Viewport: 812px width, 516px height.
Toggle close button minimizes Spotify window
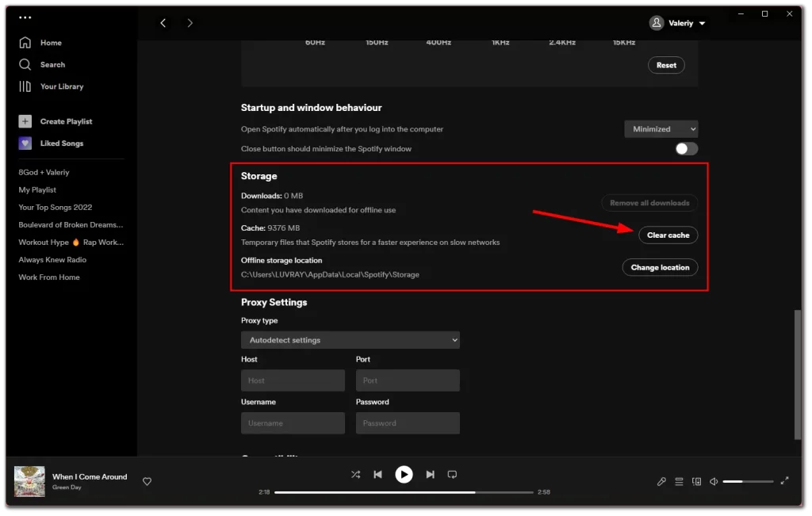[x=686, y=149]
